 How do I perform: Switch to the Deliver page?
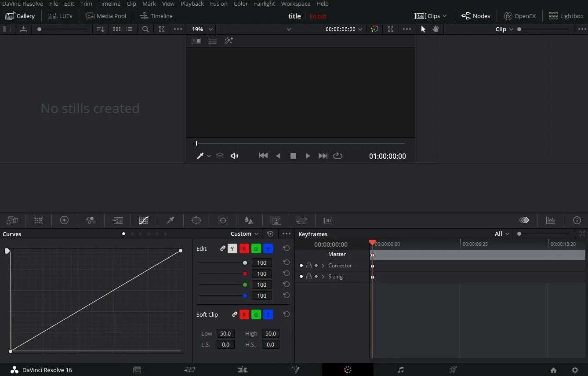pyautogui.click(x=453, y=370)
